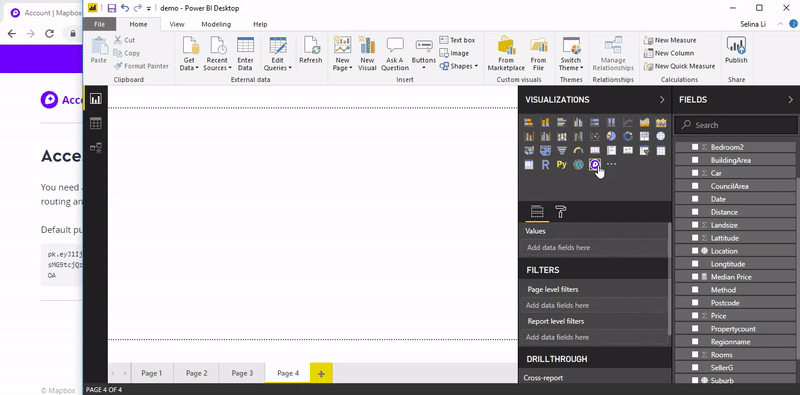Open the File menu
The width and height of the screenshot is (800, 395).
pos(99,24)
